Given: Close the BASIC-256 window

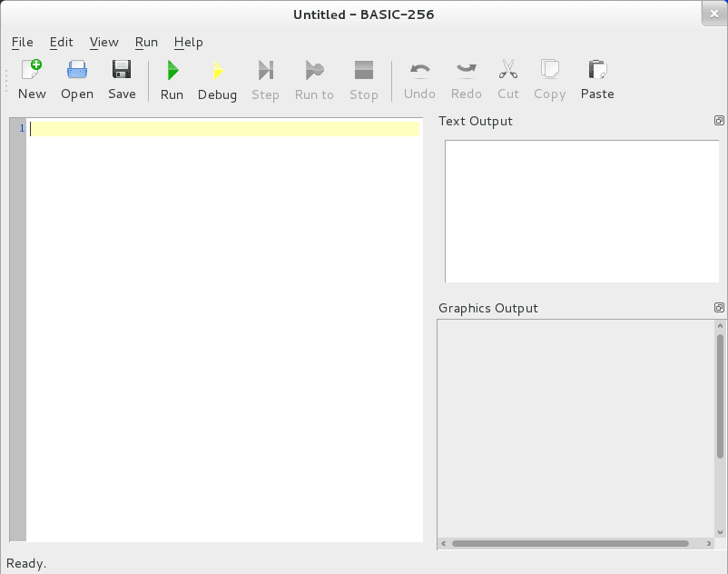Looking at the screenshot, I should [x=714, y=14].
